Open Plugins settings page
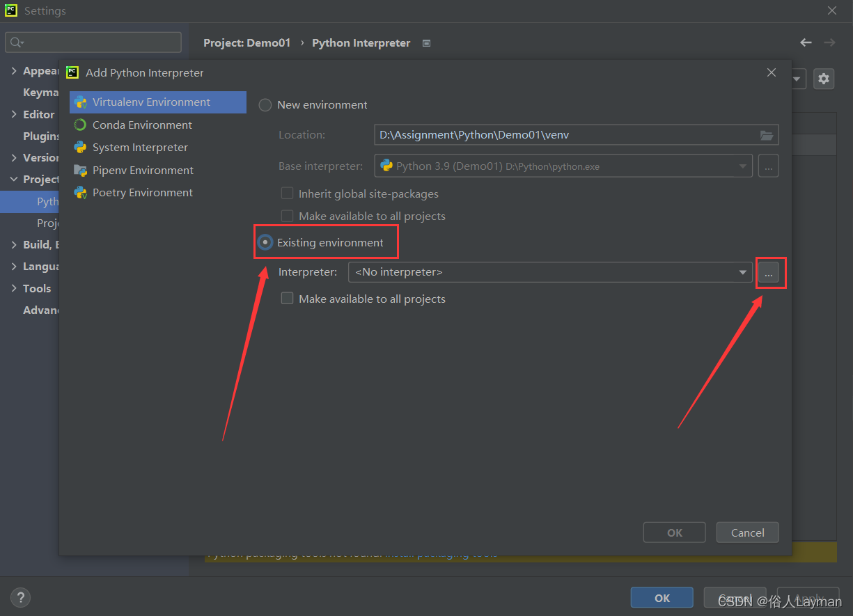Viewport: 853px width, 616px height. pyautogui.click(x=41, y=136)
